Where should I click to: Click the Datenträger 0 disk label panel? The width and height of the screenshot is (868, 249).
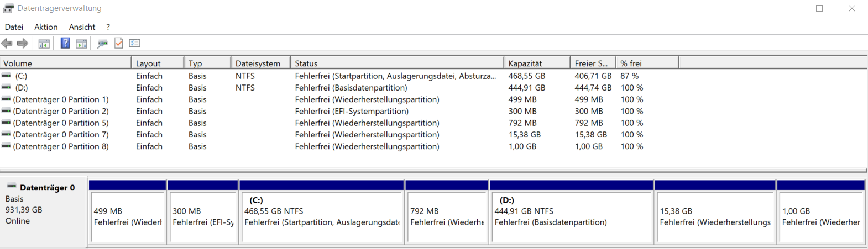[x=43, y=210]
